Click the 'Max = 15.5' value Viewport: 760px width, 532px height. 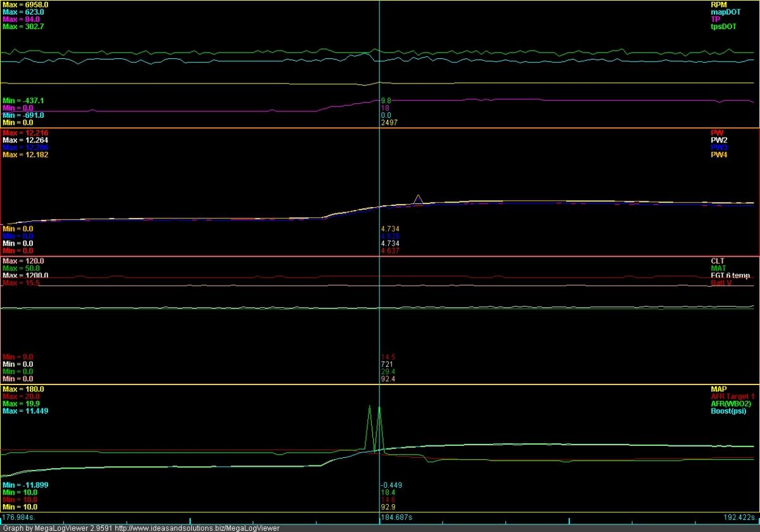(22, 283)
